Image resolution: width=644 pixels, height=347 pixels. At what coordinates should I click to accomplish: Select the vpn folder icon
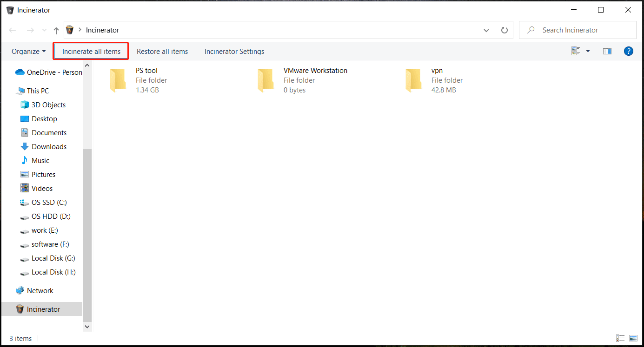(413, 80)
